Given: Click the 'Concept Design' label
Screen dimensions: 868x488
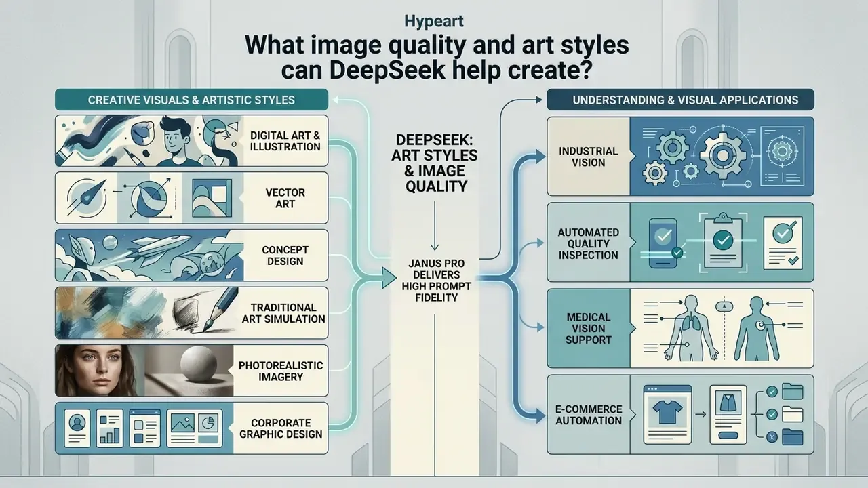Looking at the screenshot, I should [285, 256].
